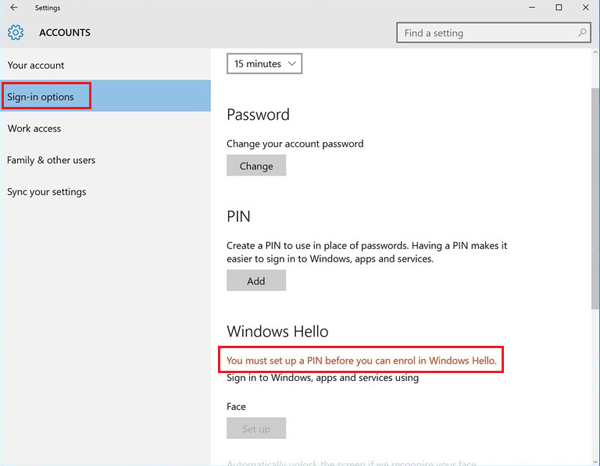Click the Settings gear icon beside ACCOUNTS
Image resolution: width=600 pixels, height=466 pixels.
[15, 33]
